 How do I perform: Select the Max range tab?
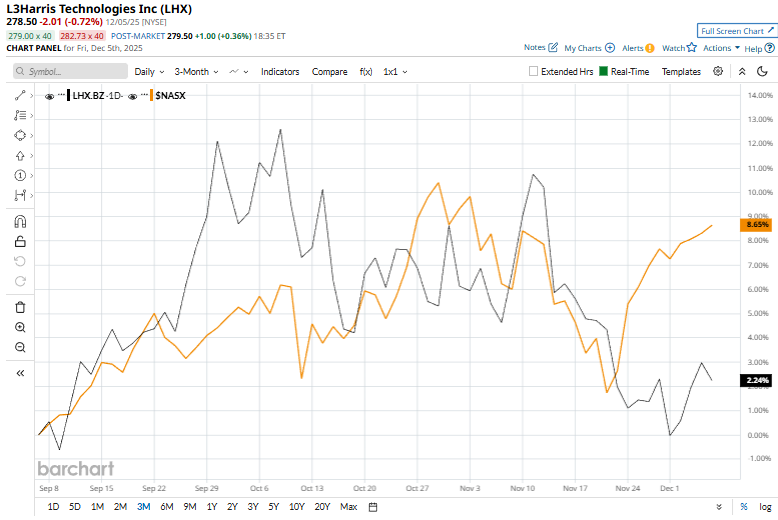[348, 507]
